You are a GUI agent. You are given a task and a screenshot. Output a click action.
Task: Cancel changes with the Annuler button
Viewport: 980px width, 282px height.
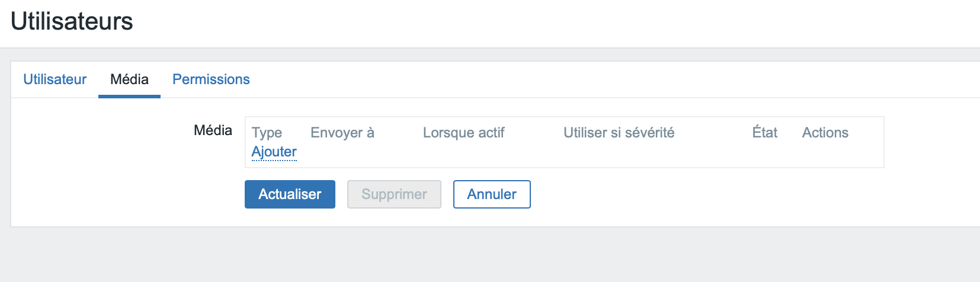491,194
